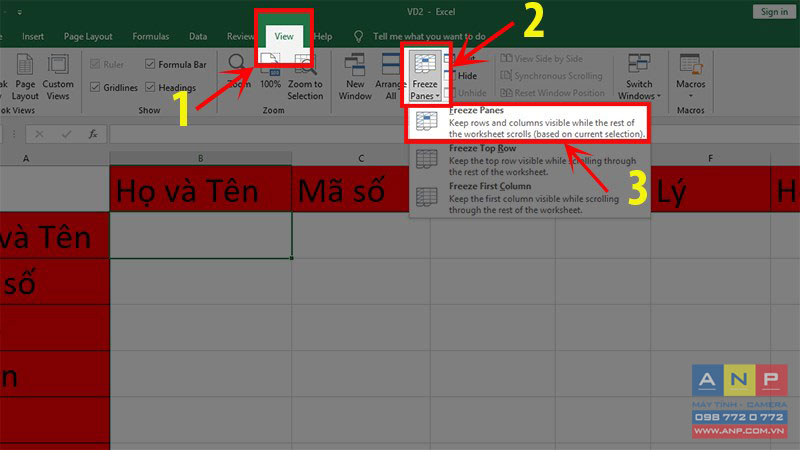Choose Freeze First Column option
Image resolution: width=800 pixels, height=450 pixels.
click(530, 198)
